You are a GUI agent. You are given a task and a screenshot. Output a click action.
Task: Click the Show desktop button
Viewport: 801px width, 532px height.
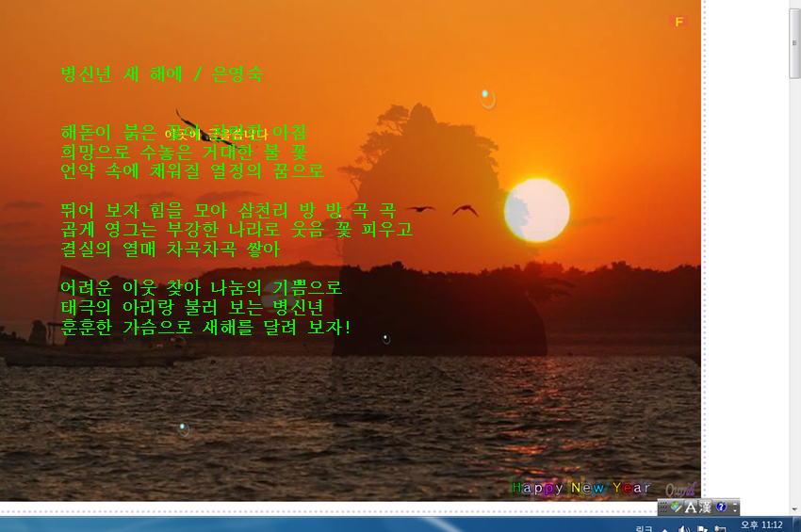click(796, 524)
